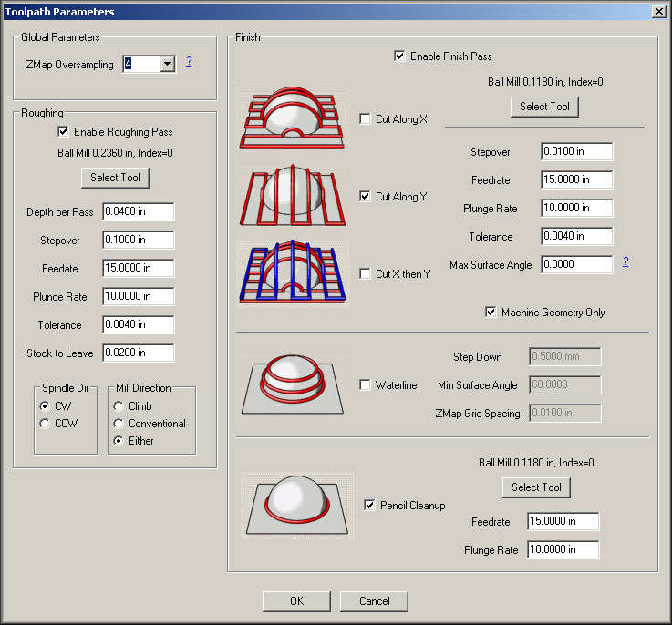Click the Cancel button
This screenshot has width=672, height=625.
point(374,601)
